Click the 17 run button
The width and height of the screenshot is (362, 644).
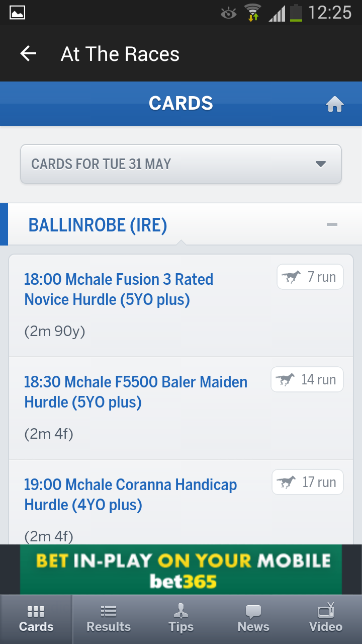coord(307,481)
